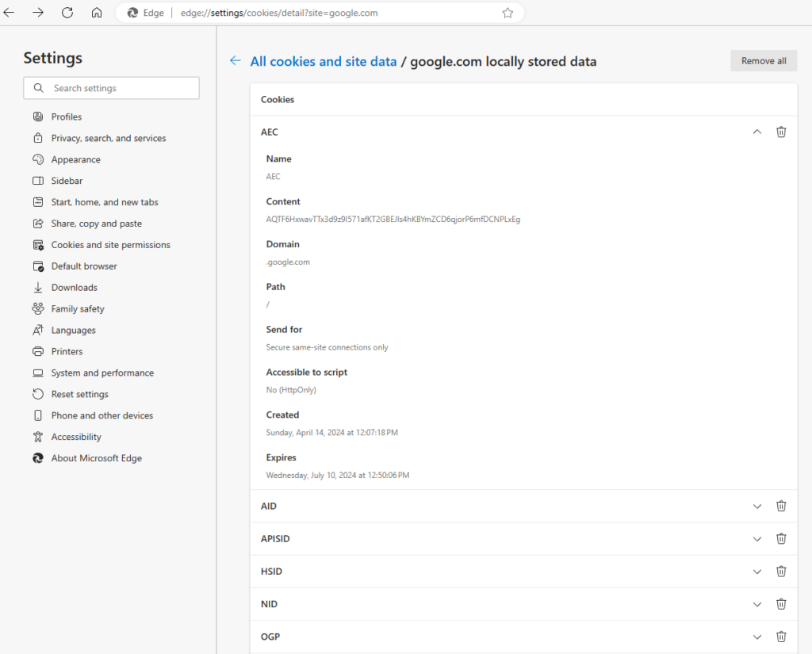Expand the OGP cookie row
The height and width of the screenshot is (654, 812).
(757, 637)
